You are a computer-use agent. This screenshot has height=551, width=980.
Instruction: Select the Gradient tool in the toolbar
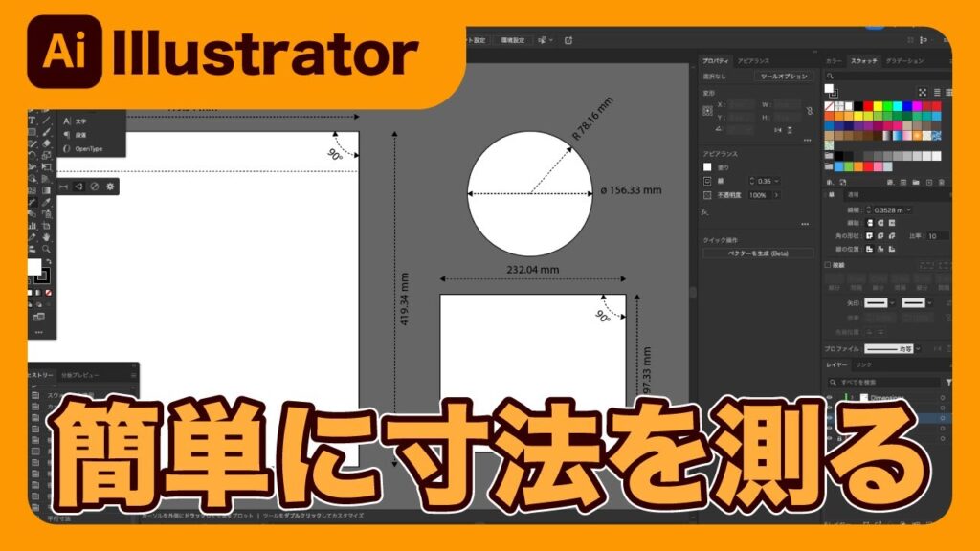pyautogui.click(x=46, y=190)
